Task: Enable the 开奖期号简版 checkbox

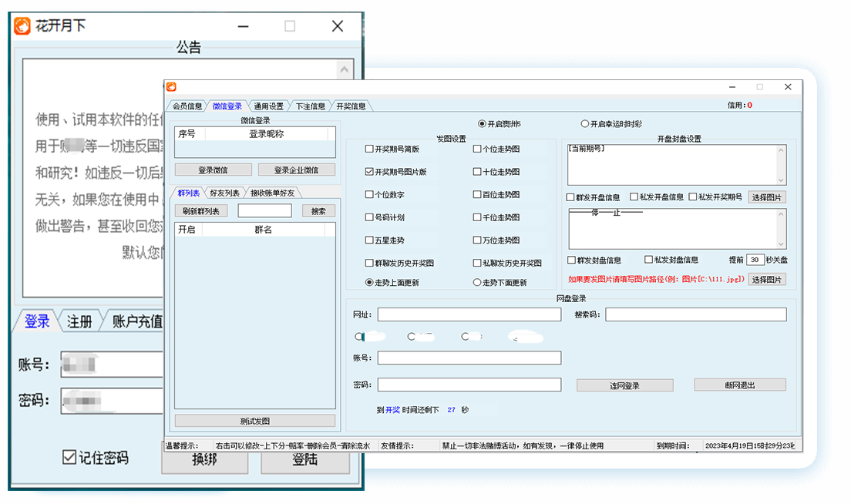Action: tap(368, 149)
